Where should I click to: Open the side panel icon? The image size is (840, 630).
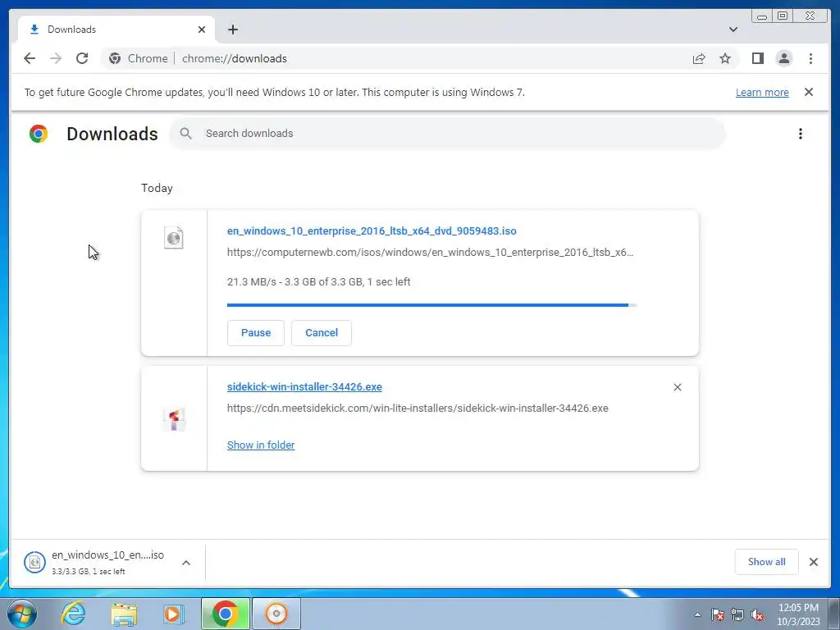pos(757,58)
